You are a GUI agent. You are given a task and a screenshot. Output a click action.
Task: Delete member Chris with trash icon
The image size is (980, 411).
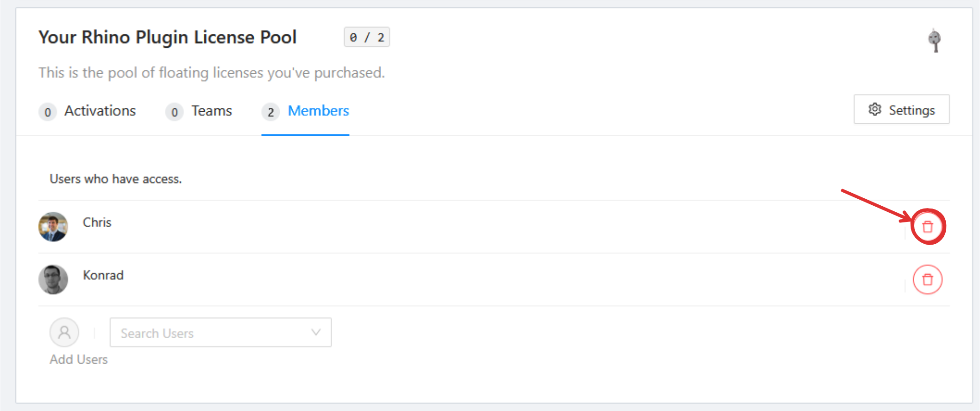[x=928, y=227]
